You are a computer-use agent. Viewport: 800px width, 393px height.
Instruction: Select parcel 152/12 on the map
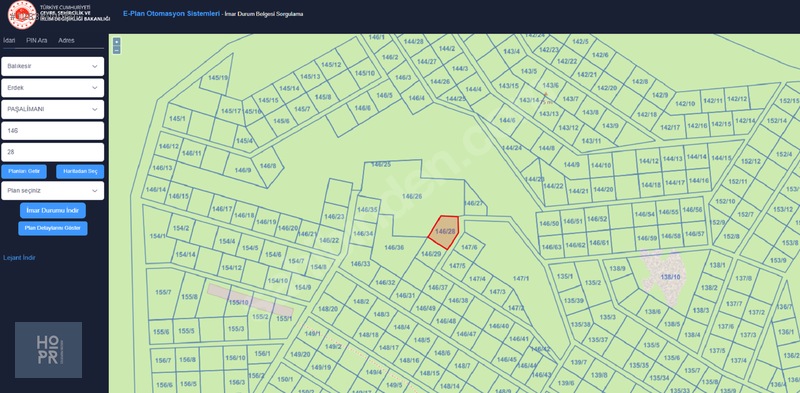tap(751, 161)
